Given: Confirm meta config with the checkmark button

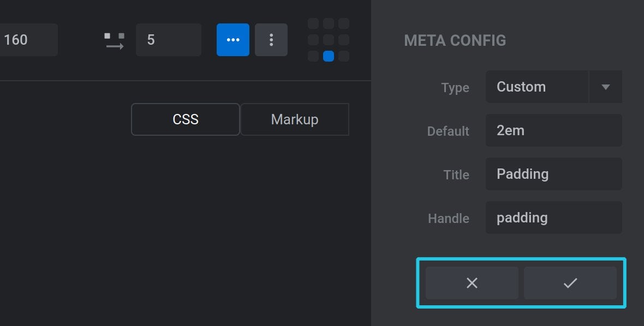Looking at the screenshot, I should (570, 283).
